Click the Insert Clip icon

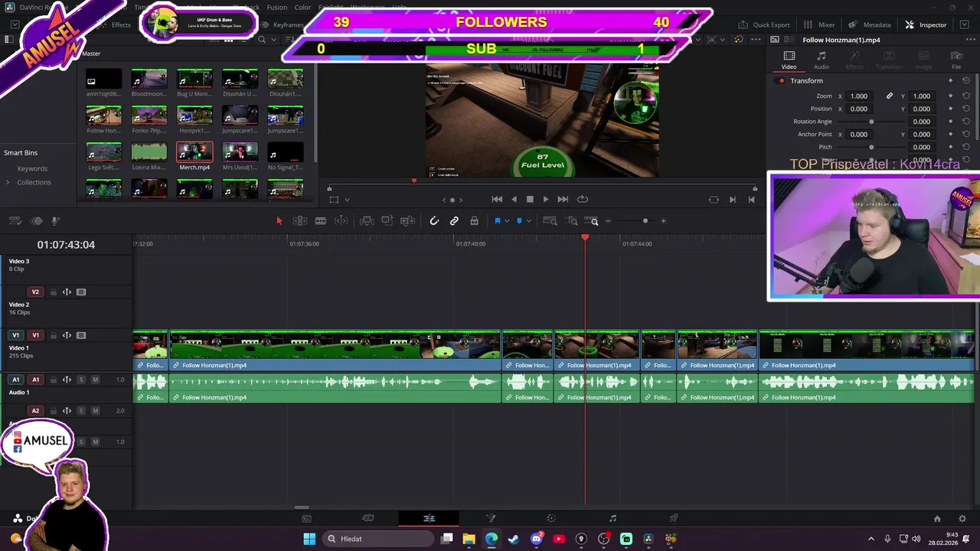coord(367,221)
